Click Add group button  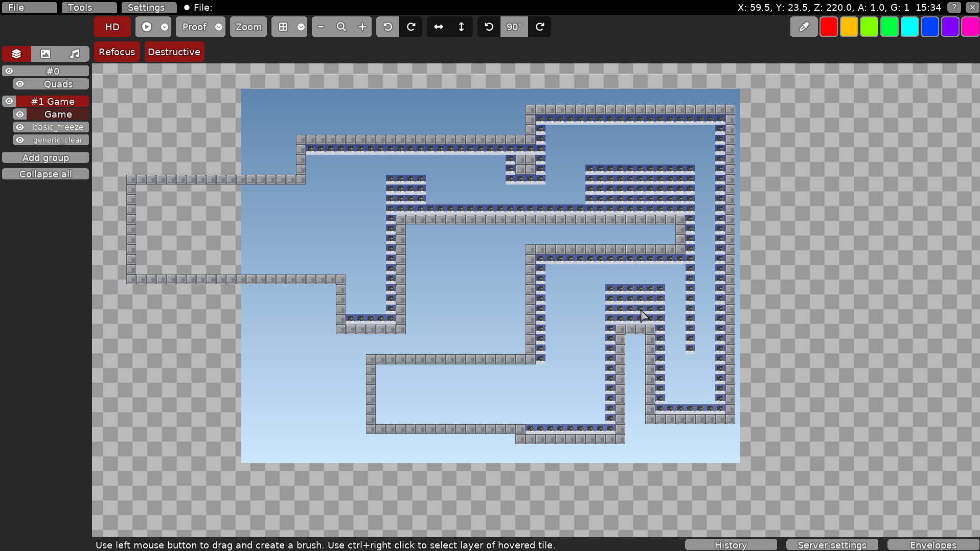pyautogui.click(x=45, y=158)
